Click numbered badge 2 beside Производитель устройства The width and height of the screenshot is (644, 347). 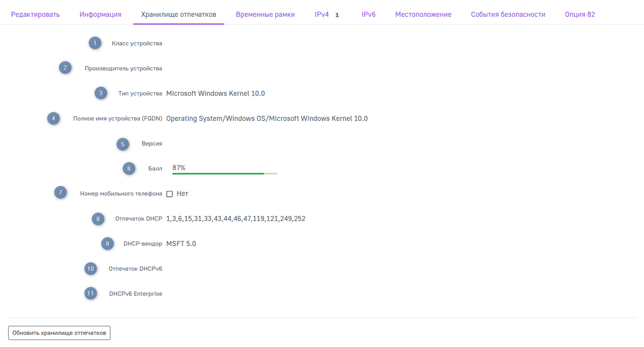click(x=65, y=68)
